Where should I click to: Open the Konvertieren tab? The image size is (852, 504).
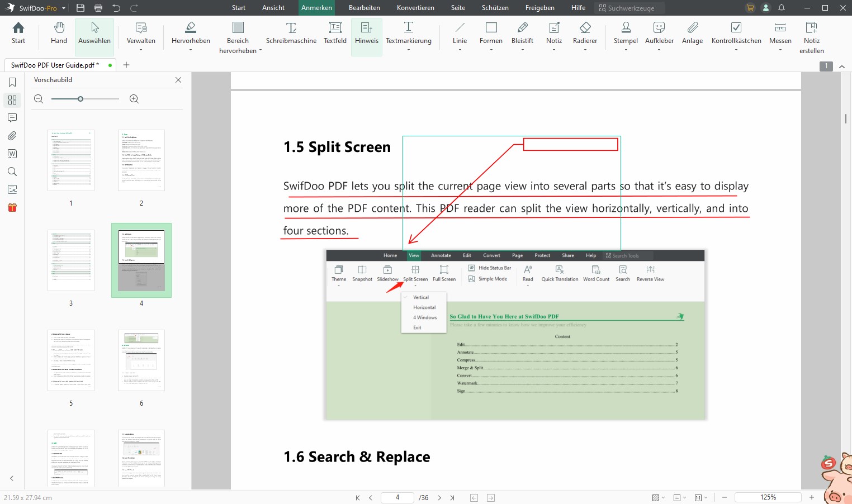tap(415, 8)
